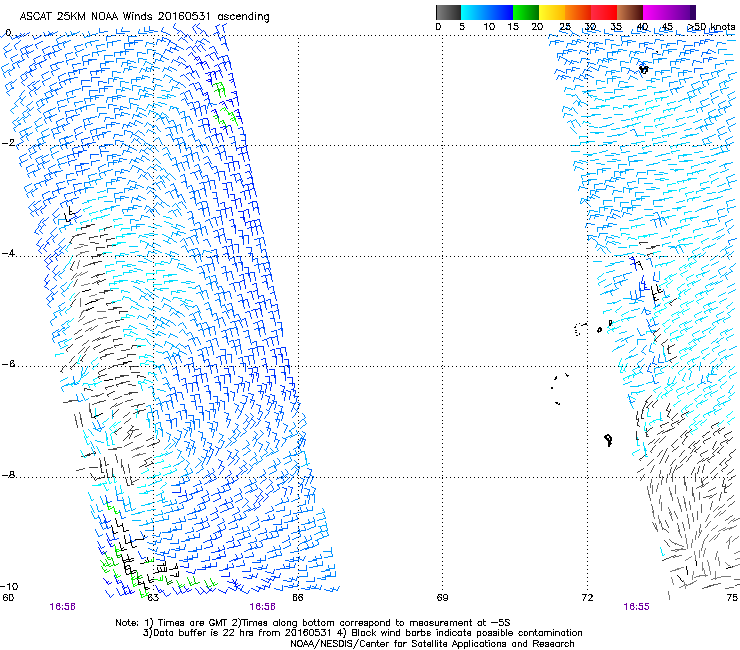This screenshot has width=740, height=650.
Task: Click the legend label 10
Action: pos(489,27)
